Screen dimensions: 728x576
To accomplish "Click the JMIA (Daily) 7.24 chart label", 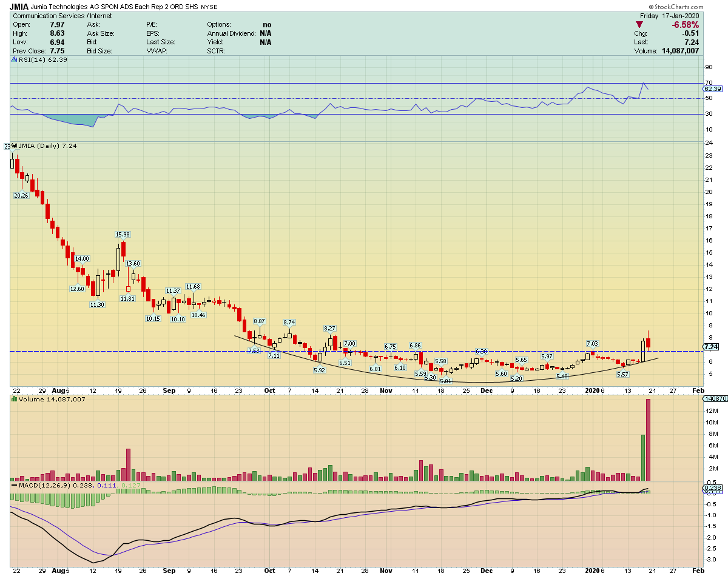I will pos(46,146).
